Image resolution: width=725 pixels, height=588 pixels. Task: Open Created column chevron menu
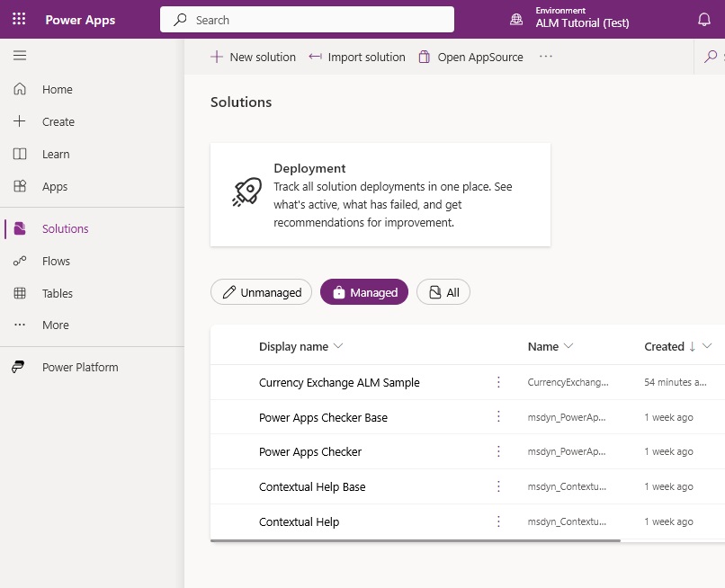click(x=706, y=346)
